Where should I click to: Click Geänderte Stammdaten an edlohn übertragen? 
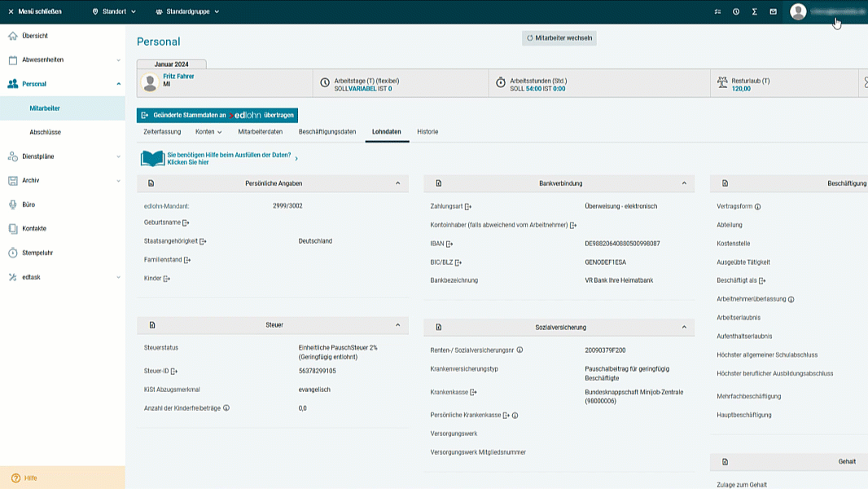pos(217,115)
